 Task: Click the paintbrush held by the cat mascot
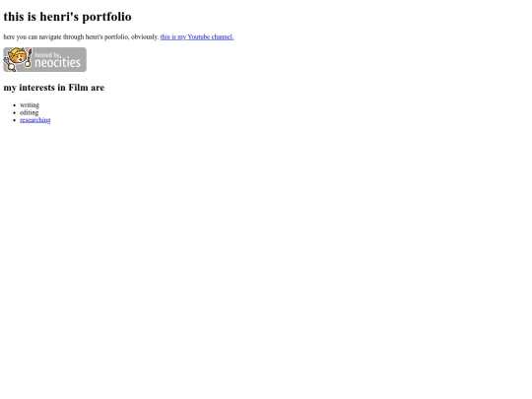click(x=29, y=58)
